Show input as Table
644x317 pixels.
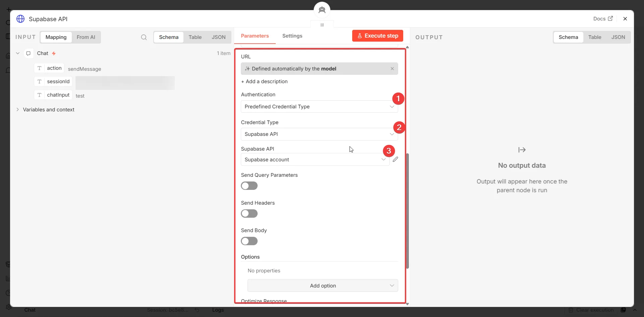click(x=195, y=37)
